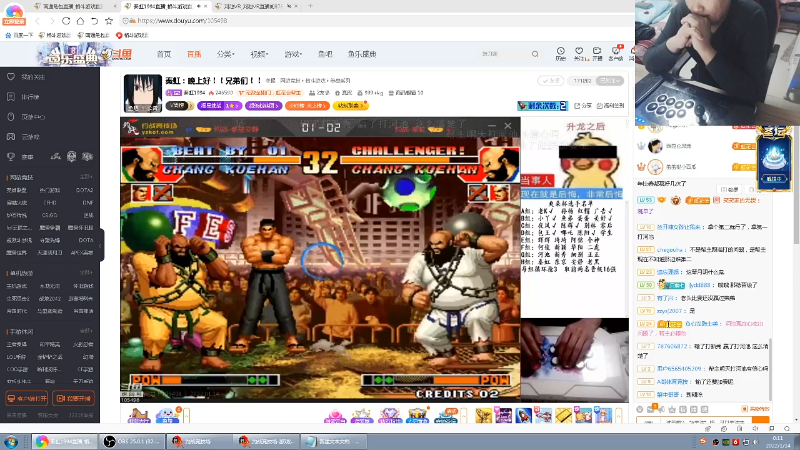Open the 鱼乐盛典 nav item

tap(362, 54)
